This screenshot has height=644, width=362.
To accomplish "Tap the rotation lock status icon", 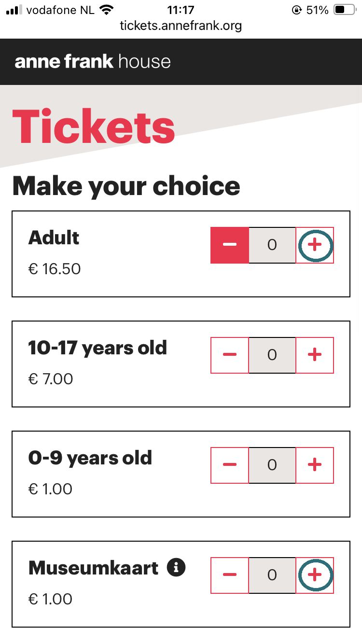I will [297, 10].
